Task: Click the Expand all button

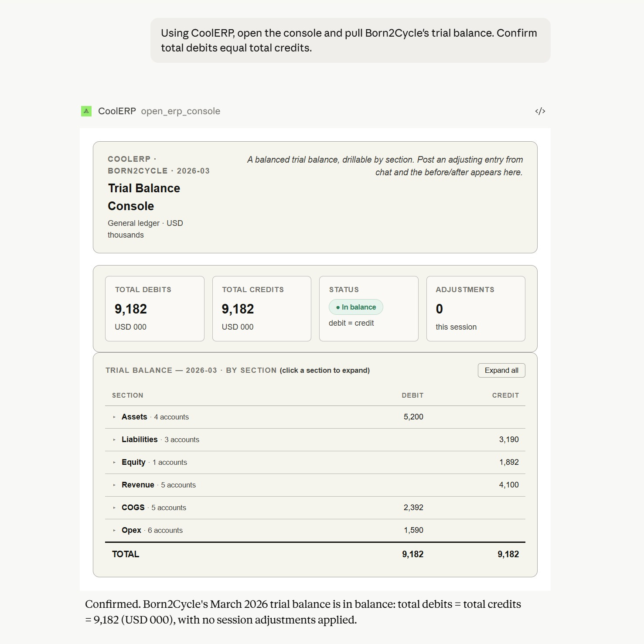Action: tap(501, 370)
